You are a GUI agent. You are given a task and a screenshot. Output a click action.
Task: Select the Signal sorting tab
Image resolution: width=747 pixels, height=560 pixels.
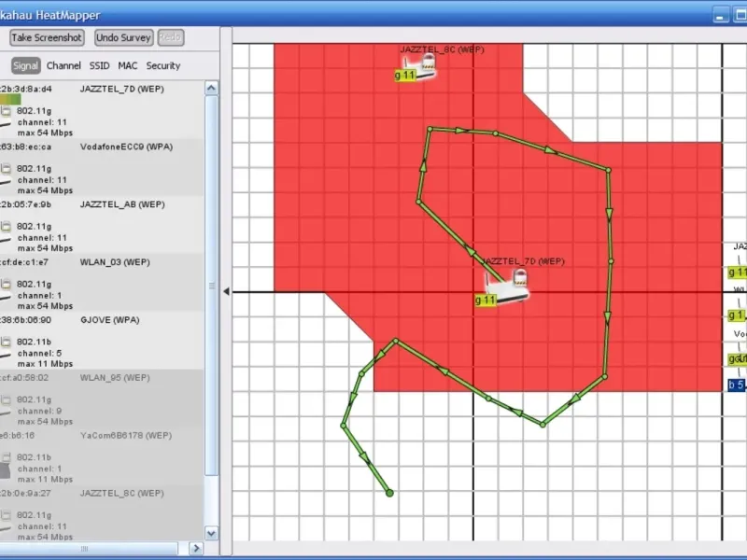coord(26,65)
